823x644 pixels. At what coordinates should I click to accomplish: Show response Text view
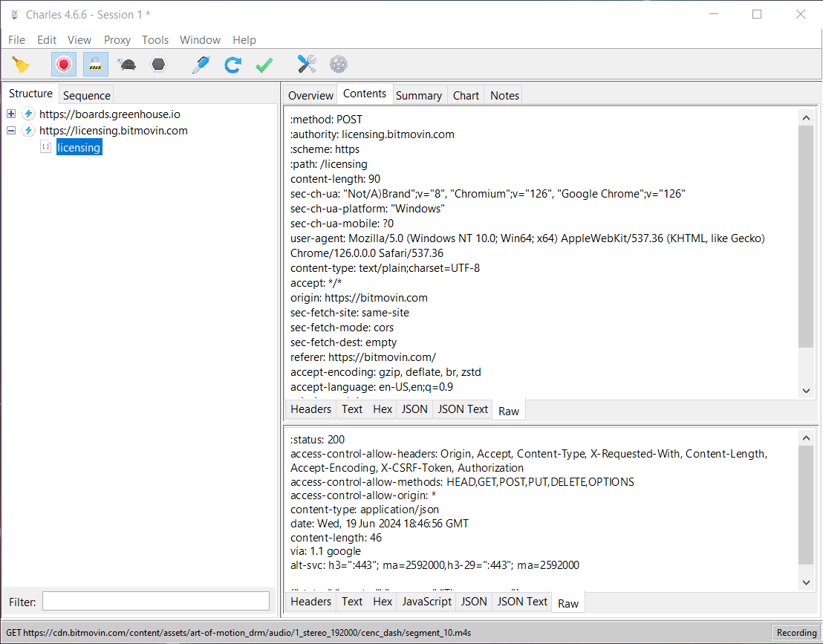pos(351,602)
